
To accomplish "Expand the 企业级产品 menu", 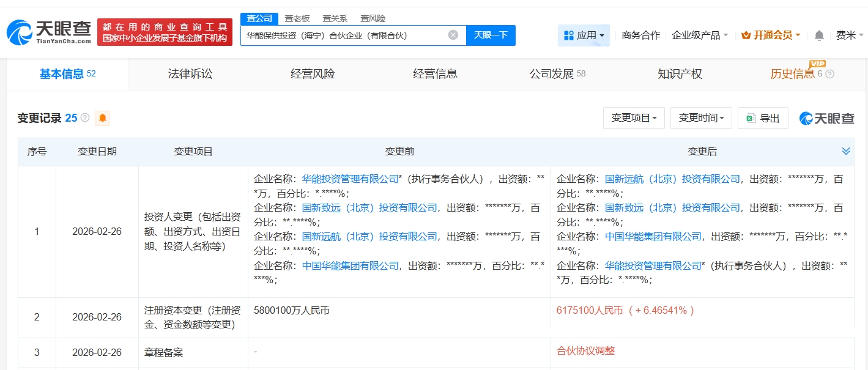I will pos(700,35).
